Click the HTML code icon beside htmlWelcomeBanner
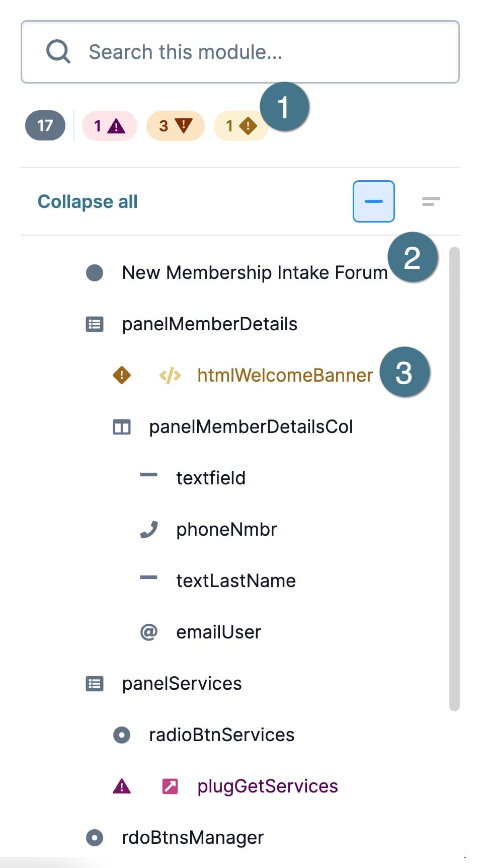Image resolution: width=479 pixels, height=868 pixels. coord(170,376)
